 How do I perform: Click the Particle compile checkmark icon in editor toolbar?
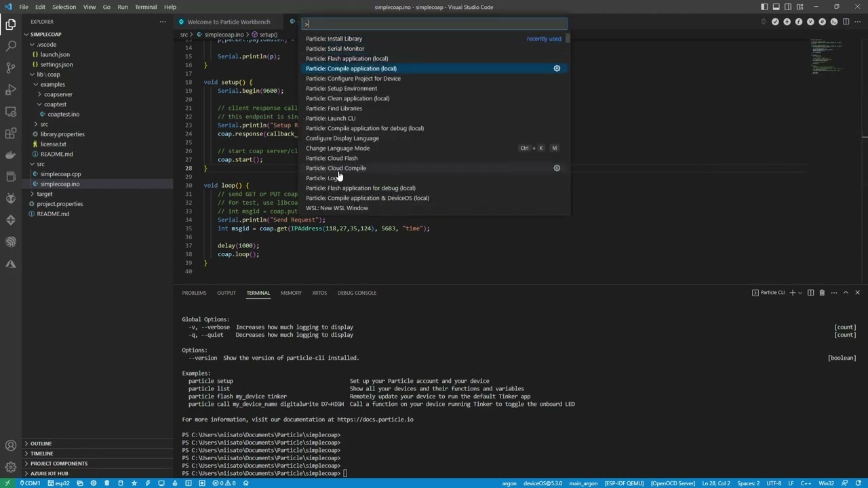(x=775, y=22)
